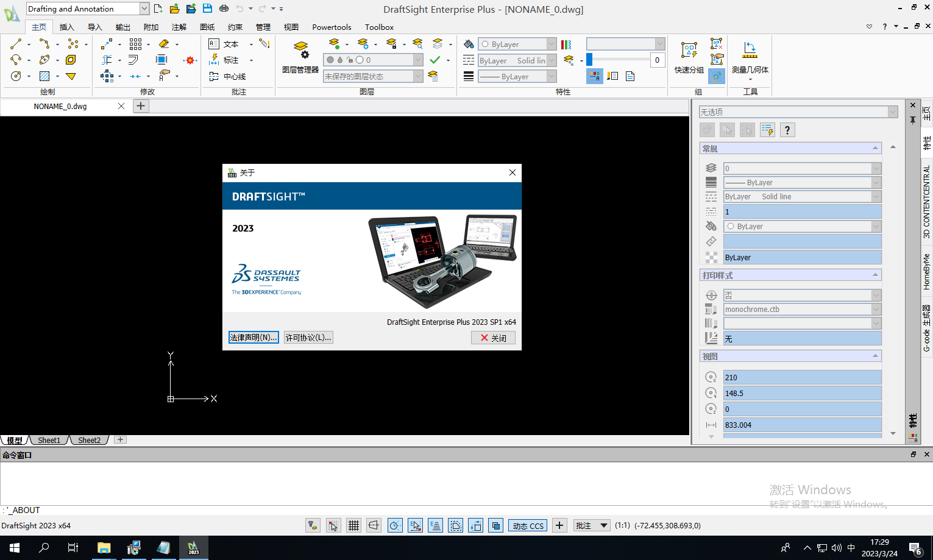The width and height of the screenshot is (933, 560).
Task: Click the help question mark in the properties panel
Action: point(787,130)
